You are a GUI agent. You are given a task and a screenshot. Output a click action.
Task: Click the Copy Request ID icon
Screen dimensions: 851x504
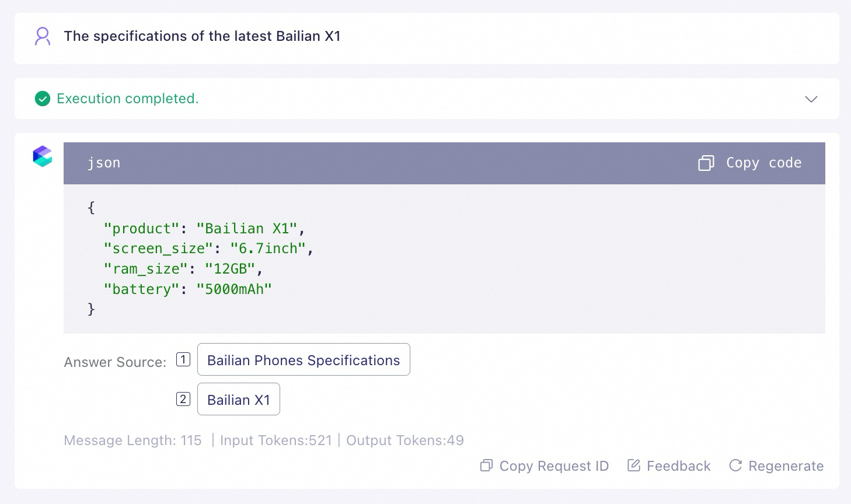[x=486, y=466]
